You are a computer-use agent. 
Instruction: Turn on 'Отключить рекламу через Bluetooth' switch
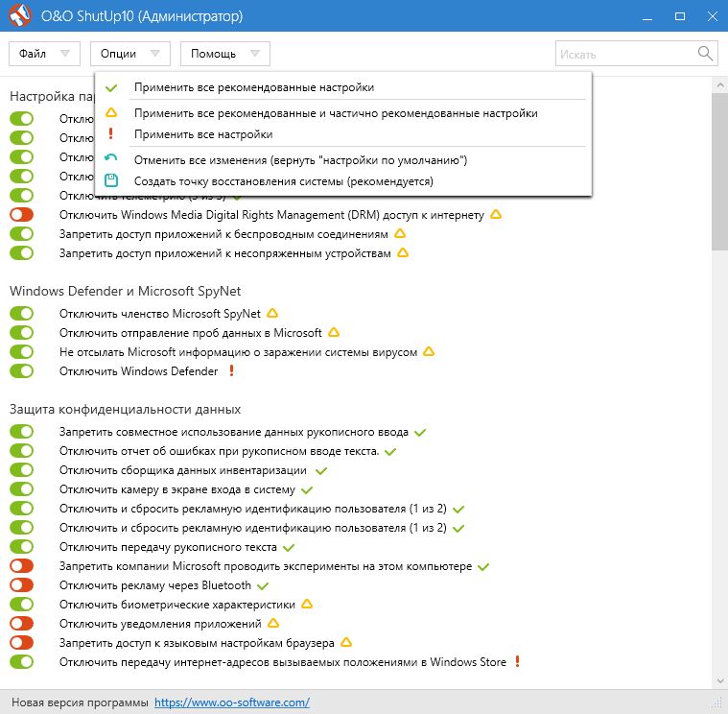(x=21, y=585)
